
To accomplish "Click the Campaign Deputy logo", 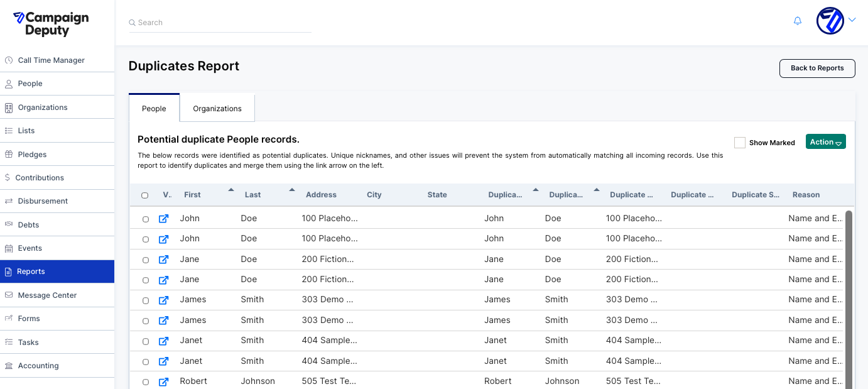I will (51, 23).
